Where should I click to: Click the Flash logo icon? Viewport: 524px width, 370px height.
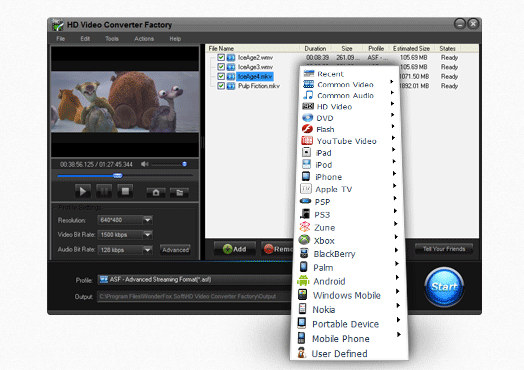307,129
